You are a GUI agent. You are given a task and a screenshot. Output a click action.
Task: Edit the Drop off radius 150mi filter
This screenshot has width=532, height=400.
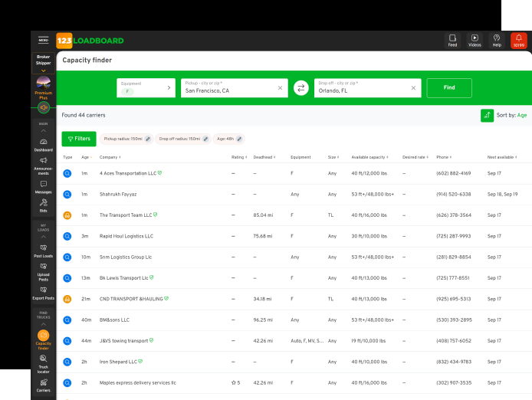point(205,139)
